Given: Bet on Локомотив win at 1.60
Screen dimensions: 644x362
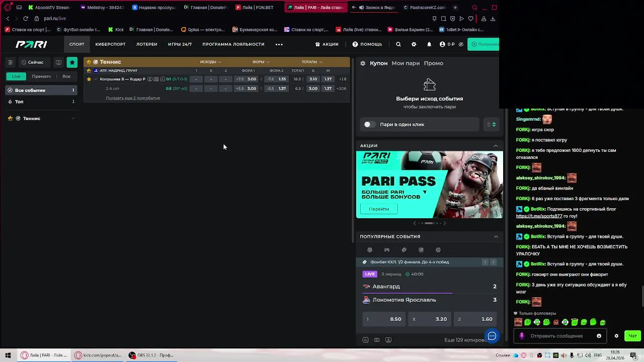Looking at the screenshot, I should pyautogui.click(x=475, y=319).
